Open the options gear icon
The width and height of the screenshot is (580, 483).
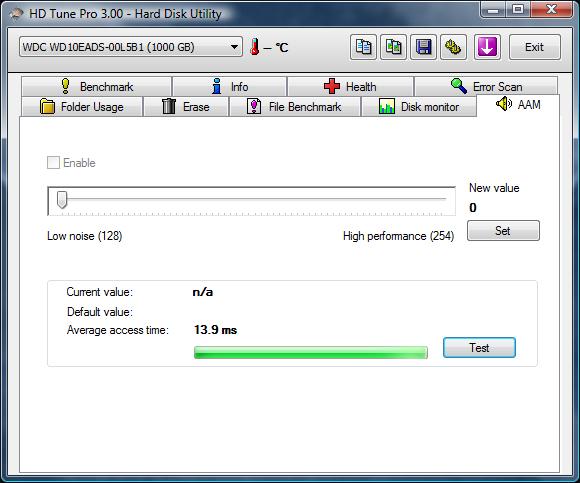(453, 47)
